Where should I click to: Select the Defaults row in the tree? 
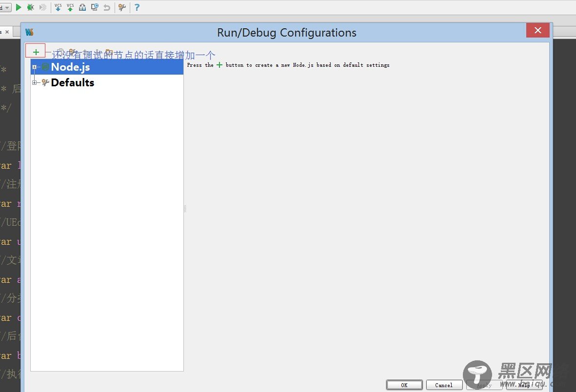point(107,82)
